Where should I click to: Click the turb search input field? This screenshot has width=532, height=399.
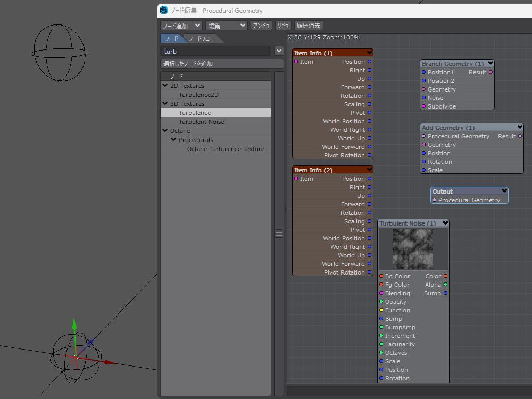[215, 52]
